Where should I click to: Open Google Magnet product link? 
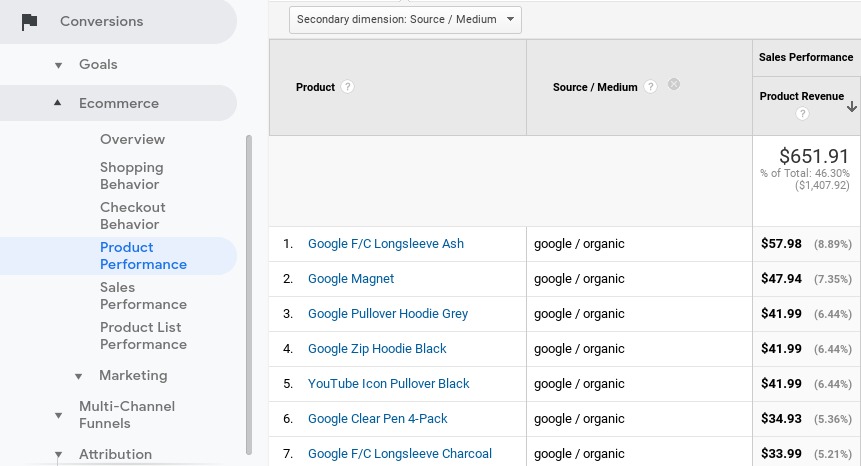click(351, 279)
